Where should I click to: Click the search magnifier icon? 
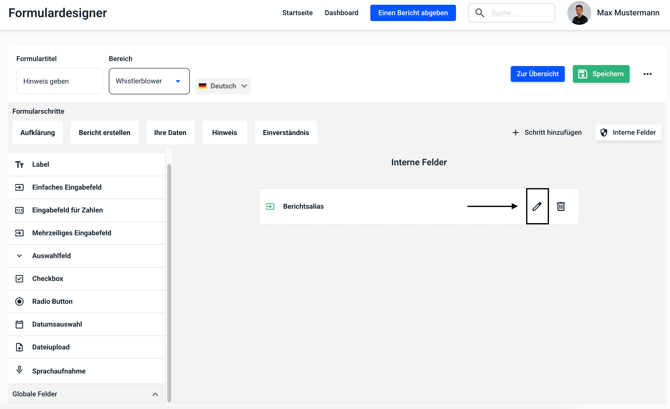tap(480, 13)
